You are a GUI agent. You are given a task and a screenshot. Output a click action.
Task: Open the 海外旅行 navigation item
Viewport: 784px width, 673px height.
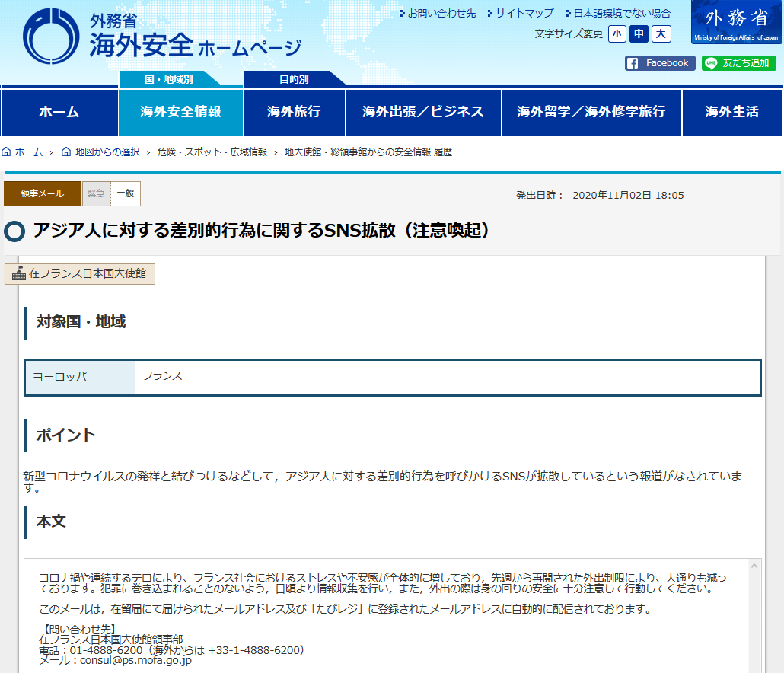pos(294,112)
